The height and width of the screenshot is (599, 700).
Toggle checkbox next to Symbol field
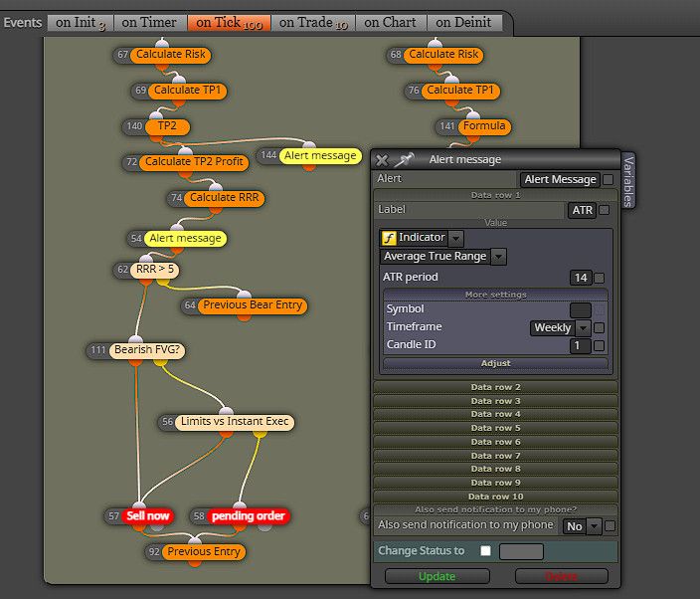pos(600,309)
